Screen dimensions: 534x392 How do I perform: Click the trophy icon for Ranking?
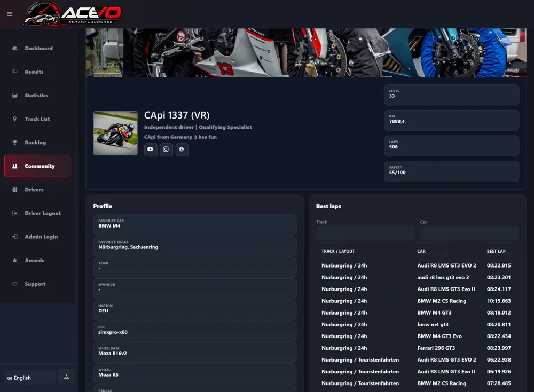[x=14, y=143]
